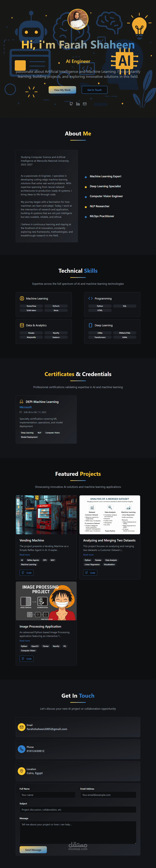Viewport: 156px width, 868px height.
Task: Select the Tkinter tag
Action: pos(46,646)
